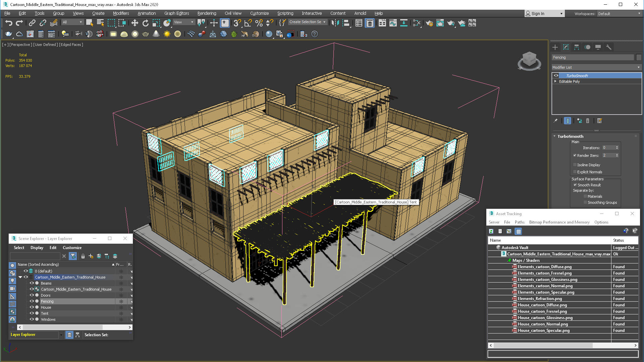Enable the Explicit Normals checkbox
The image size is (644, 362).
575,172
